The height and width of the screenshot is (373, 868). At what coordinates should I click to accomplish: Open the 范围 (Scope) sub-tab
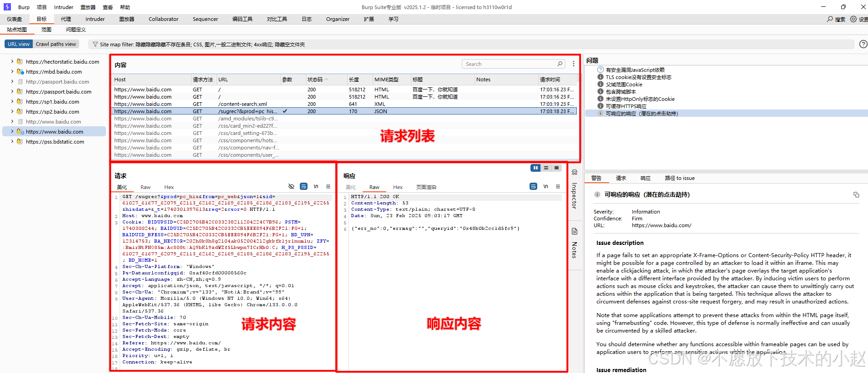pyautogui.click(x=46, y=30)
